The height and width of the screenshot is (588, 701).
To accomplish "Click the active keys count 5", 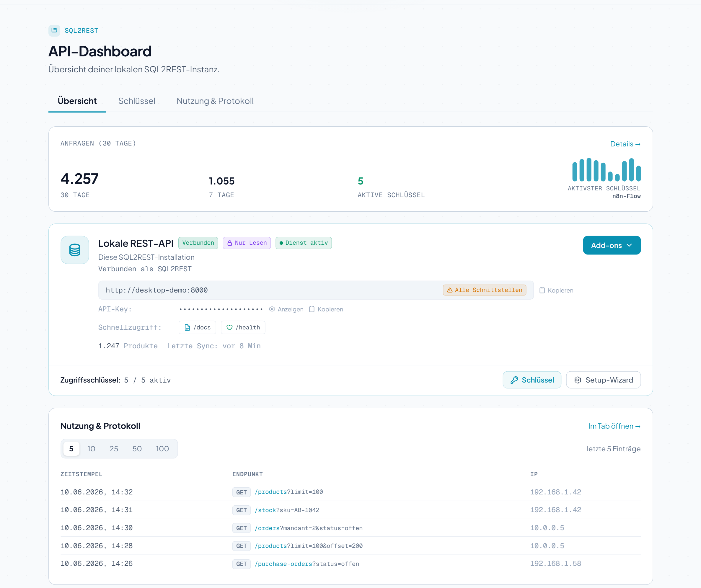I will [x=361, y=181].
